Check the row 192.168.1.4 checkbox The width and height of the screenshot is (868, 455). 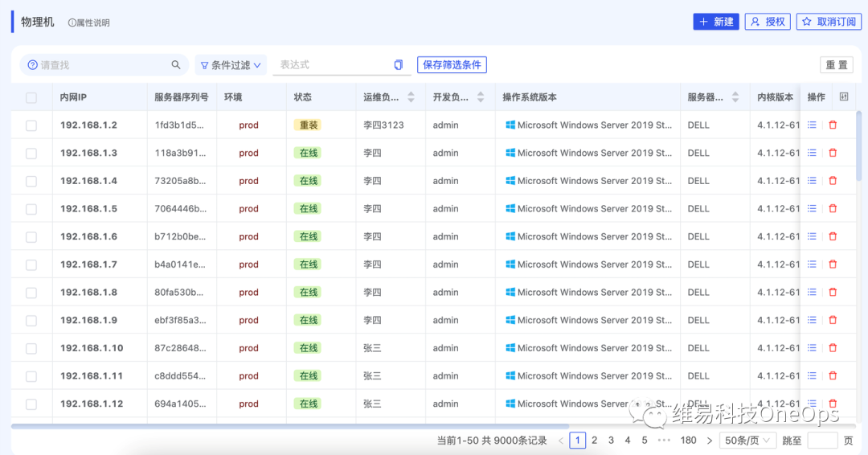(31, 181)
